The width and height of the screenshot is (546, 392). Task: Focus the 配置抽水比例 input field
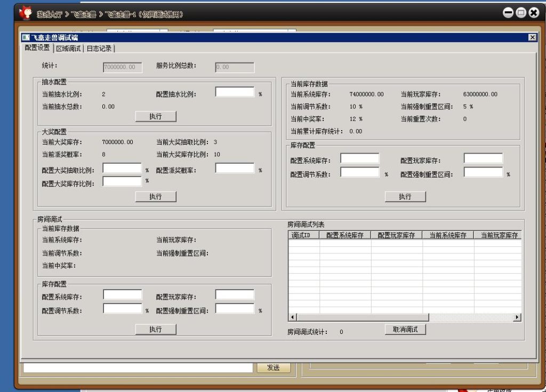235,92
